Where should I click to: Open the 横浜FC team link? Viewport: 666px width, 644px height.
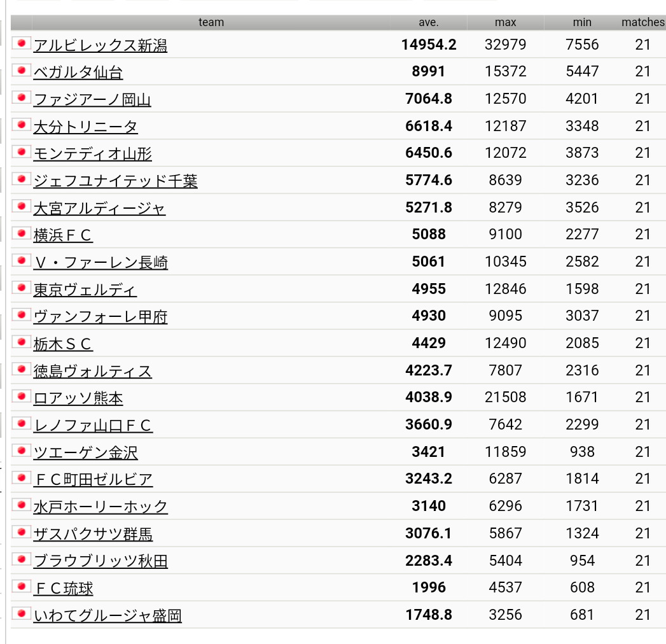(x=63, y=235)
